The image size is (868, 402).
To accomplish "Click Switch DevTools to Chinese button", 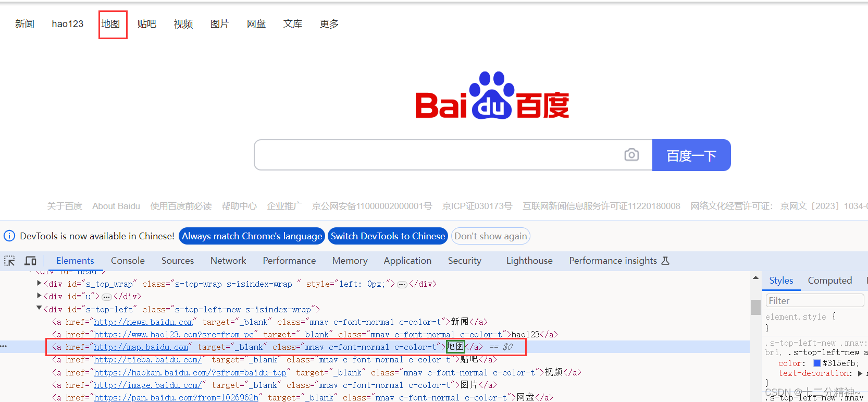I will 388,236.
